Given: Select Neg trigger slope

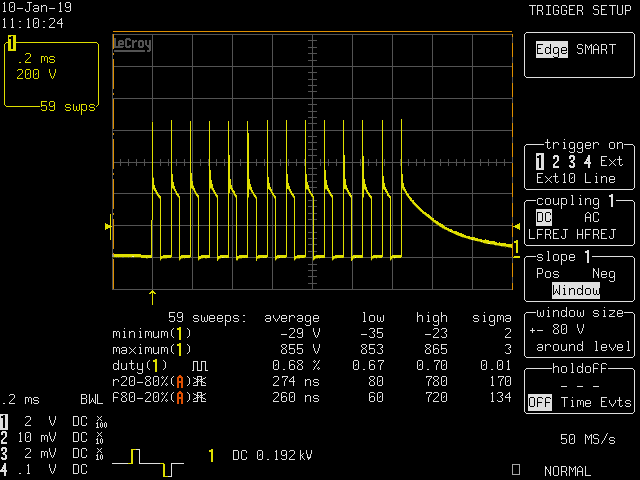Looking at the screenshot, I should pyautogui.click(x=604, y=274).
